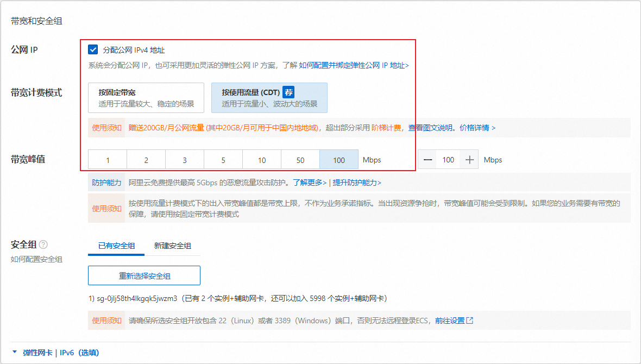Choose the 50 Mbps bandwidth option
This screenshot has width=641, height=364.
(x=300, y=160)
